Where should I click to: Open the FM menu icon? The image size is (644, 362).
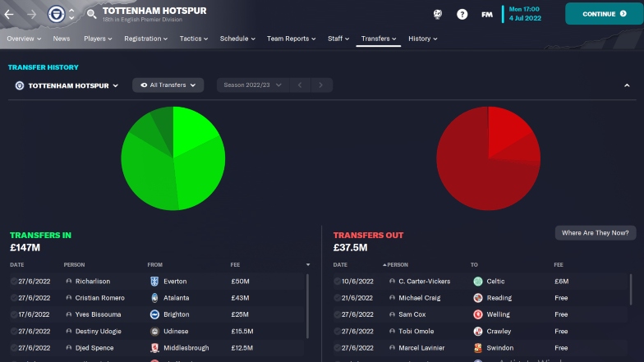[486, 15]
